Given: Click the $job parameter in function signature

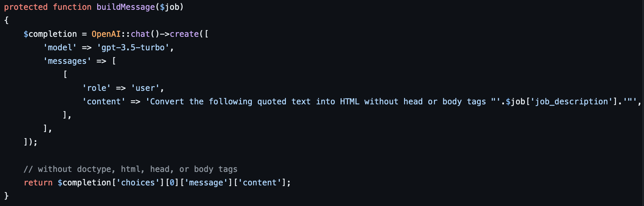Looking at the screenshot, I should pos(169,7).
